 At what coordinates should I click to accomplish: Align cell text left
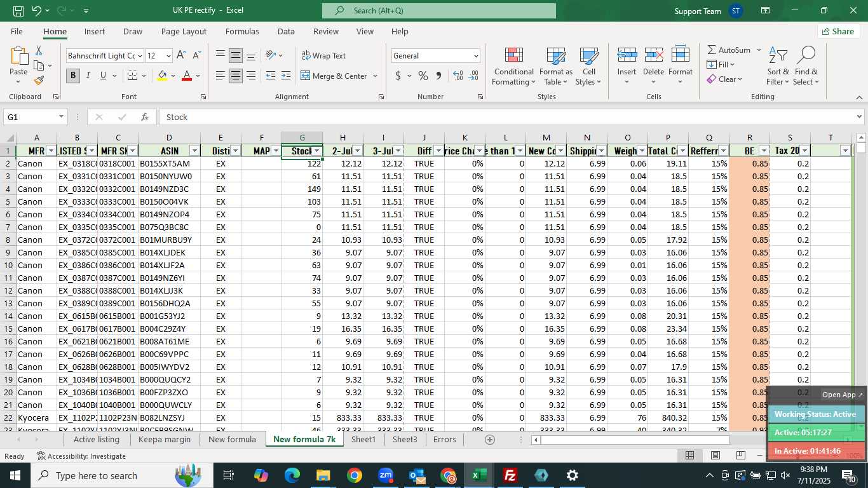pos(220,76)
